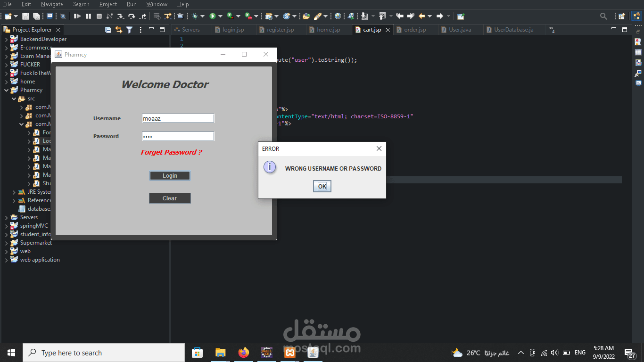Click the Debug bug icon
This screenshot has width=644, height=362.
click(x=195, y=16)
